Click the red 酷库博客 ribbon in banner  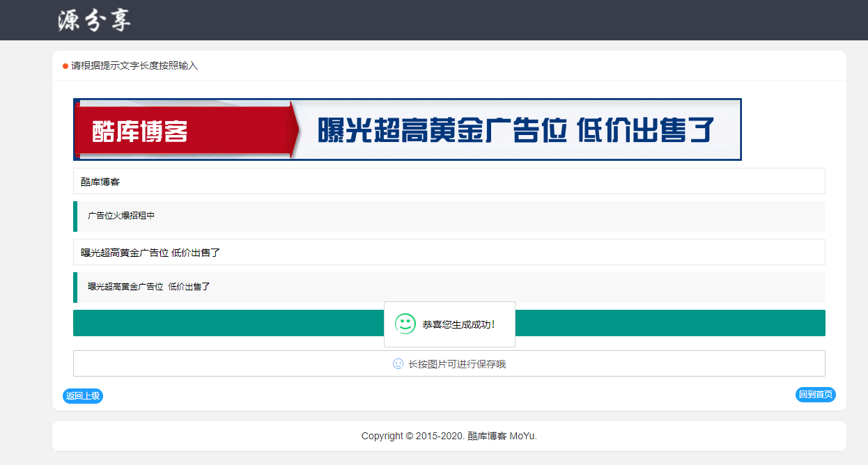pos(139,129)
